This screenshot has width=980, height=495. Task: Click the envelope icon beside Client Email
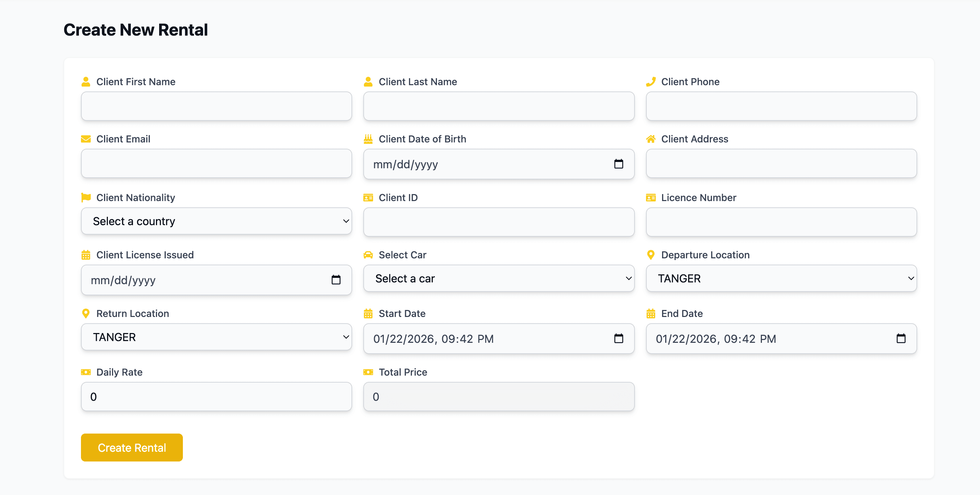point(86,139)
